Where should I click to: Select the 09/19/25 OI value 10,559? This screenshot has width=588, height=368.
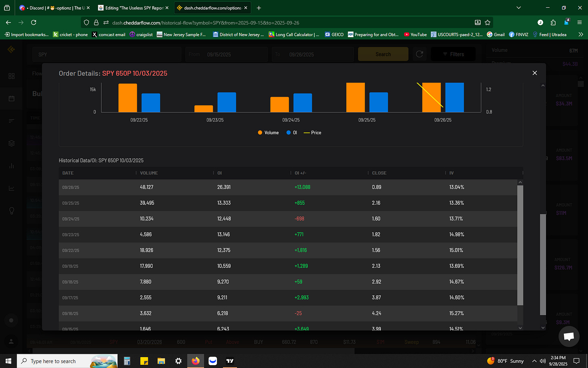(224, 266)
